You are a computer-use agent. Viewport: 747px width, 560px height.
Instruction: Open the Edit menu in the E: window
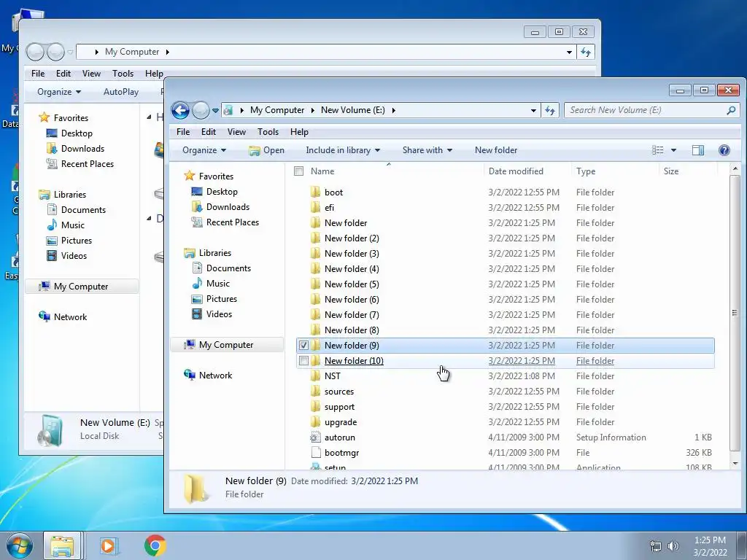[208, 132]
